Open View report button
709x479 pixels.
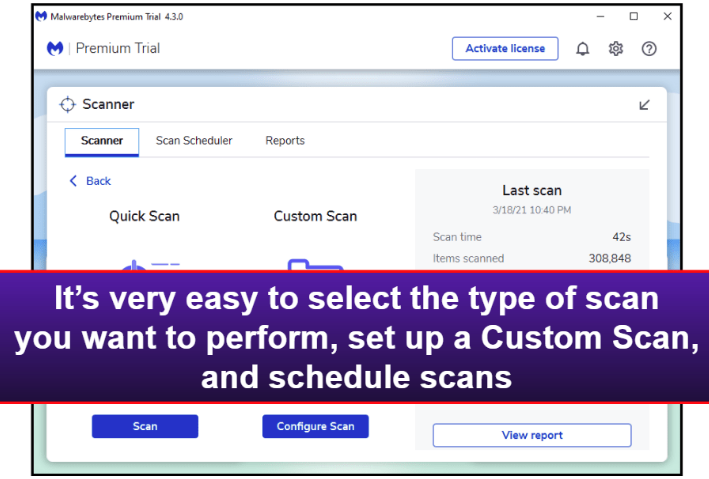click(x=532, y=435)
